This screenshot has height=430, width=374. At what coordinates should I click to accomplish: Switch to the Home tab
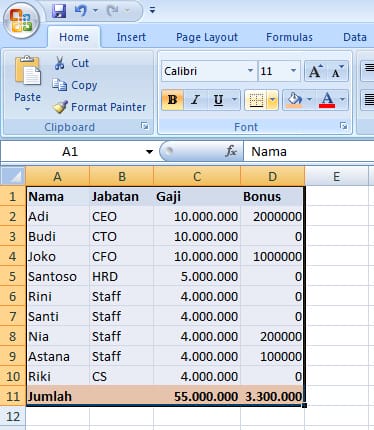[74, 37]
